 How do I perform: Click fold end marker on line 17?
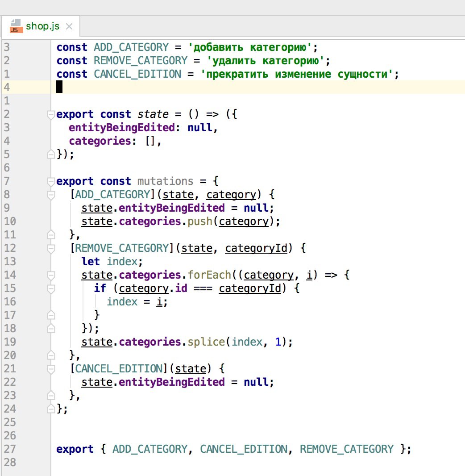51,315
